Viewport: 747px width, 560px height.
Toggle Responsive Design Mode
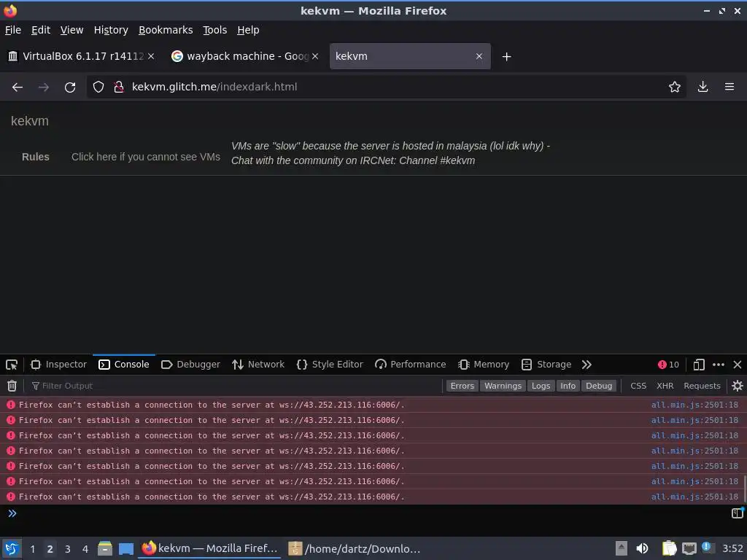pos(699,365)
